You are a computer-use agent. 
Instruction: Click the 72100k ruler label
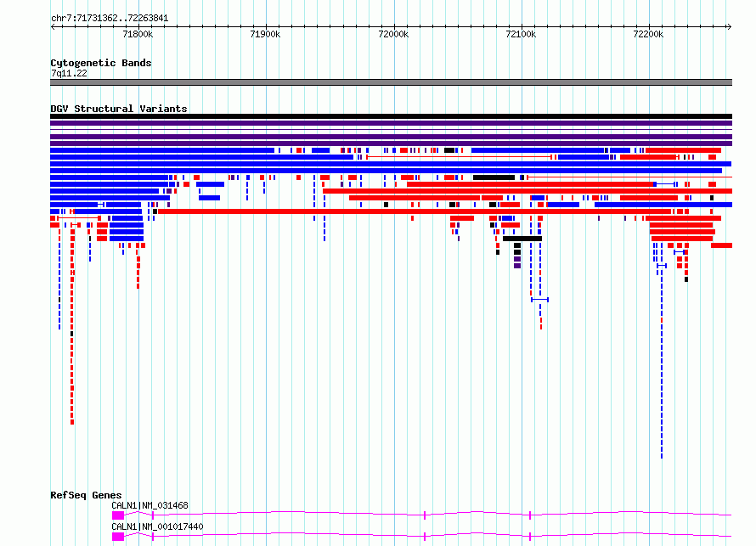pyautogui.click(x=521, y=34)
